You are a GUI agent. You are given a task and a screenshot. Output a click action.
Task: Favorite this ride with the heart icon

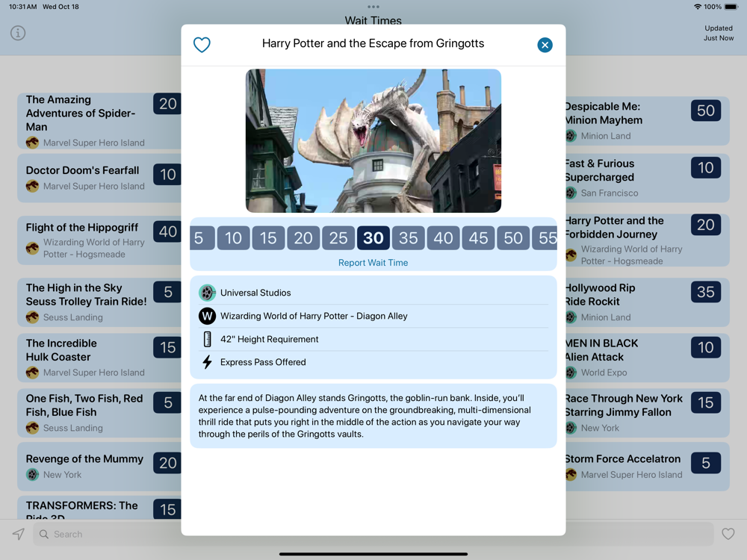pos(202,45)
